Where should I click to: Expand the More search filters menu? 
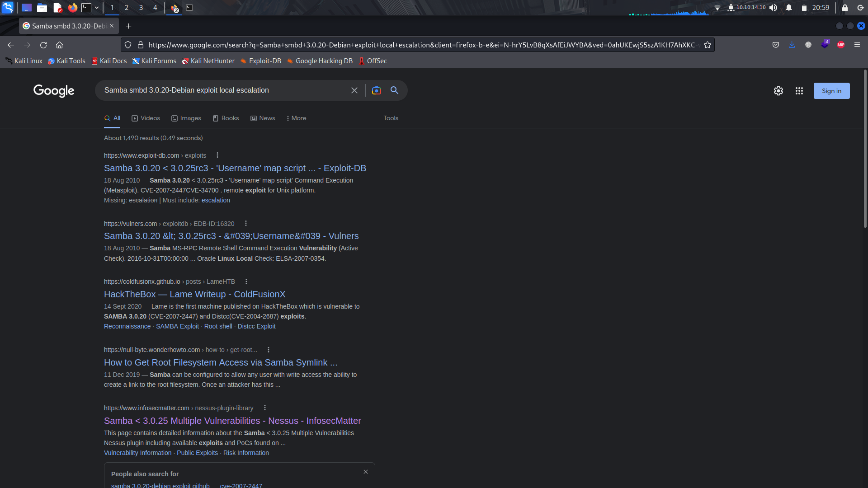297,118
